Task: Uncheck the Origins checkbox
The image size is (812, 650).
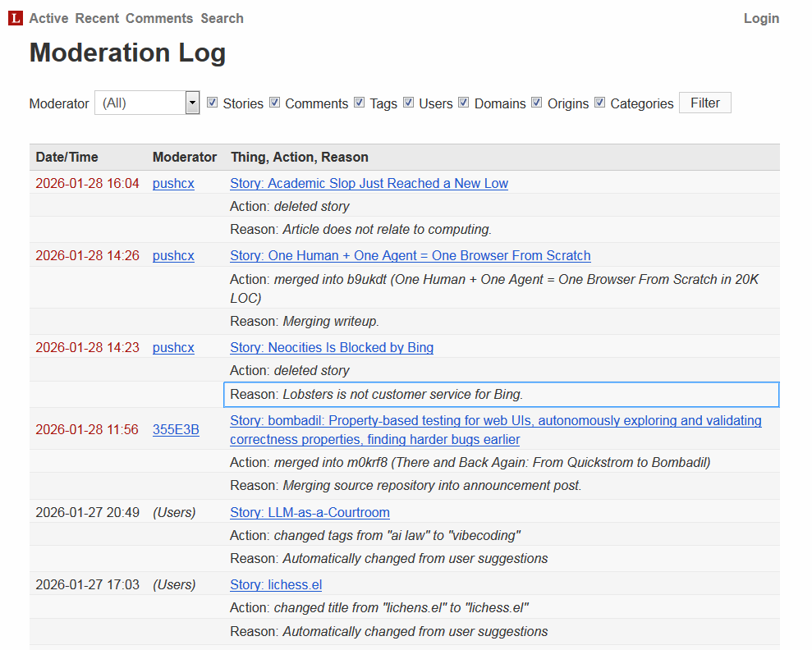Action: click(536, 103)
